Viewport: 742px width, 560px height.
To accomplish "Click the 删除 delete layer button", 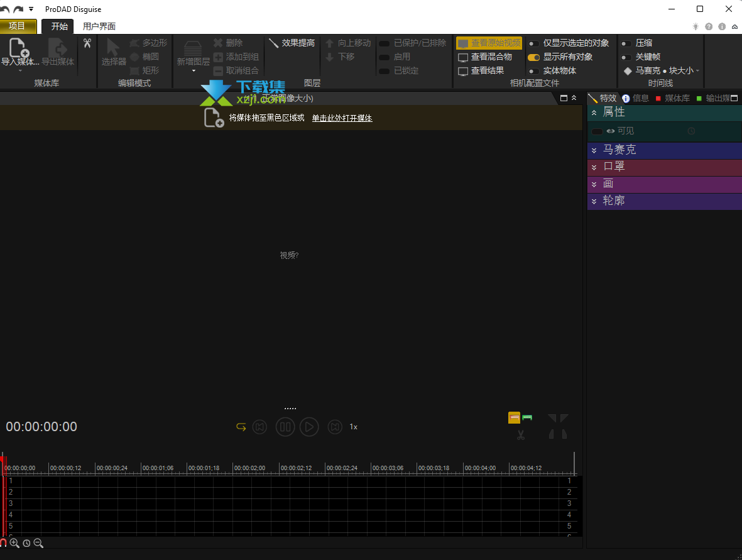I will pos(228,43).
